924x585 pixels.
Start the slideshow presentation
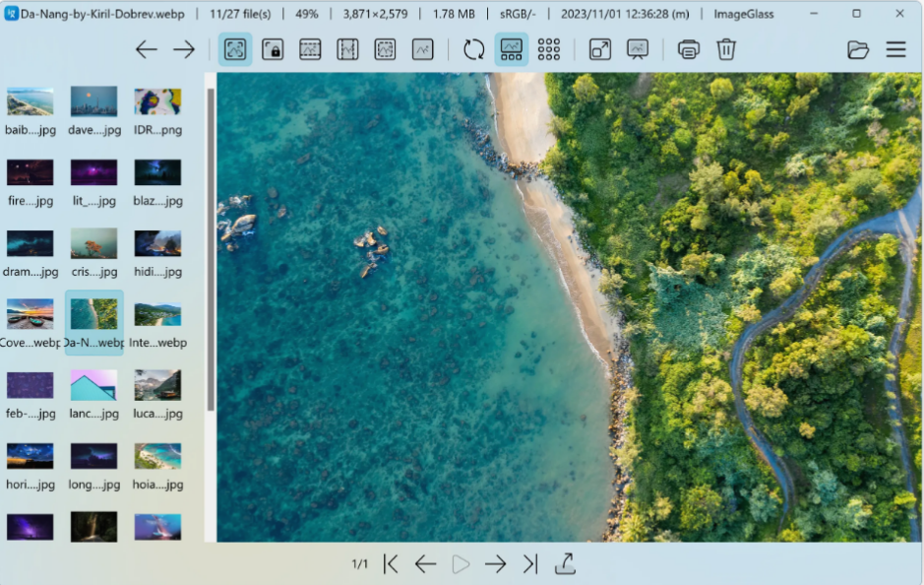(638, 49)
